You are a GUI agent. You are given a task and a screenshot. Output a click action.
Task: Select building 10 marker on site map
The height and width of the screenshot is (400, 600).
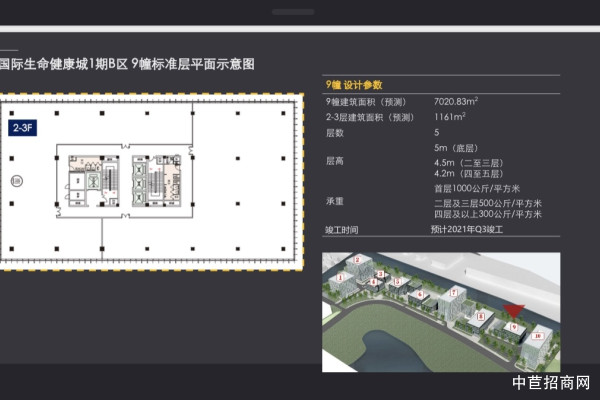538,337
